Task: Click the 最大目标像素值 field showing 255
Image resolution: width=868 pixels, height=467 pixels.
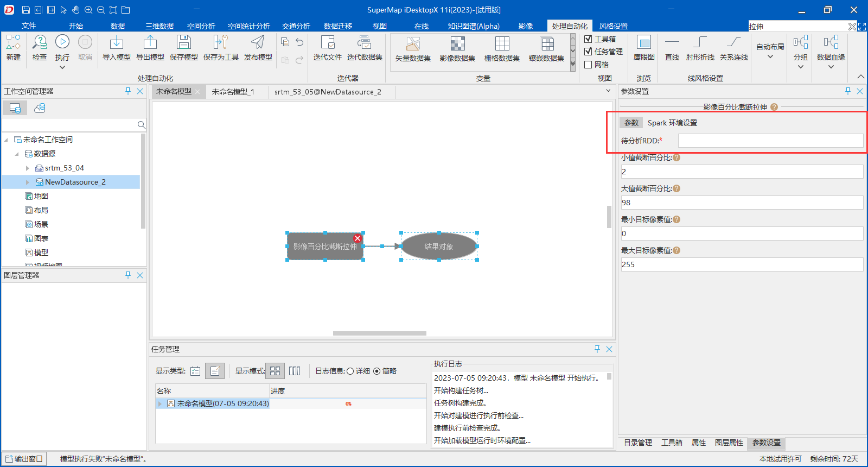Action: (x=742, y=264)
